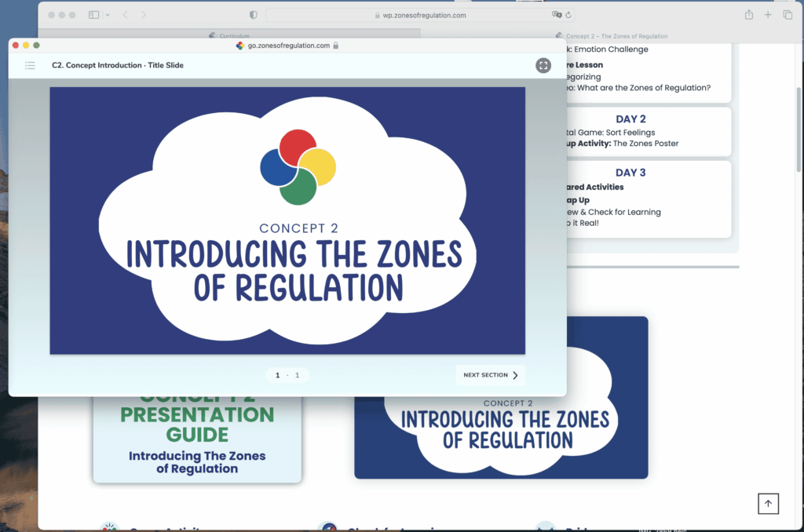
Task: Open Share menu in Safari toolbar
Action: point(748,15)
